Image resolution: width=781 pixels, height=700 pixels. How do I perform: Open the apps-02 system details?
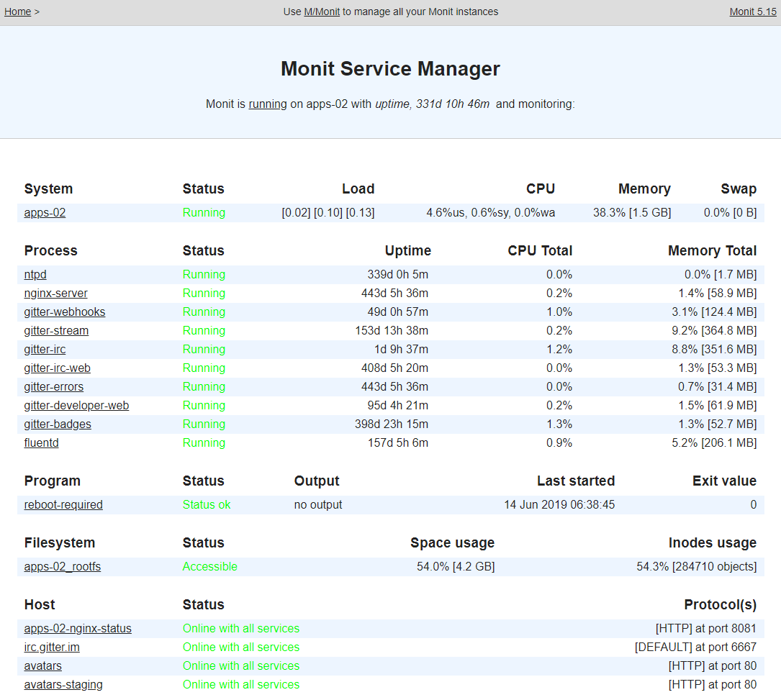point(45,212)
